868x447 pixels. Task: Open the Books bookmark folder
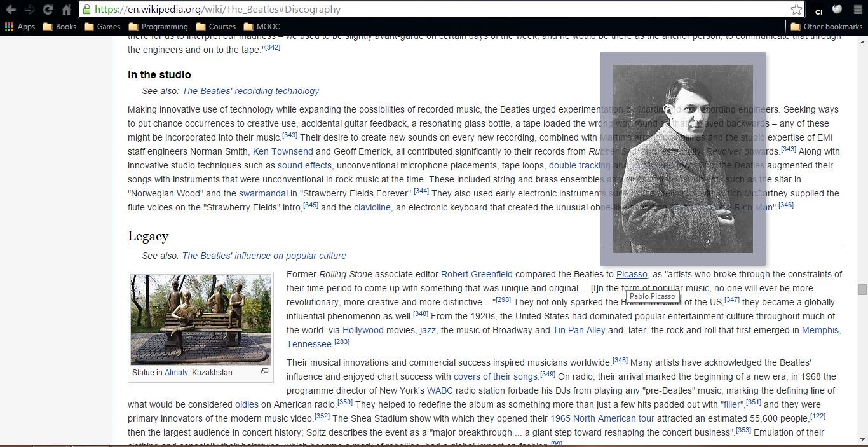pyautogui.click(x=59, y=27)
